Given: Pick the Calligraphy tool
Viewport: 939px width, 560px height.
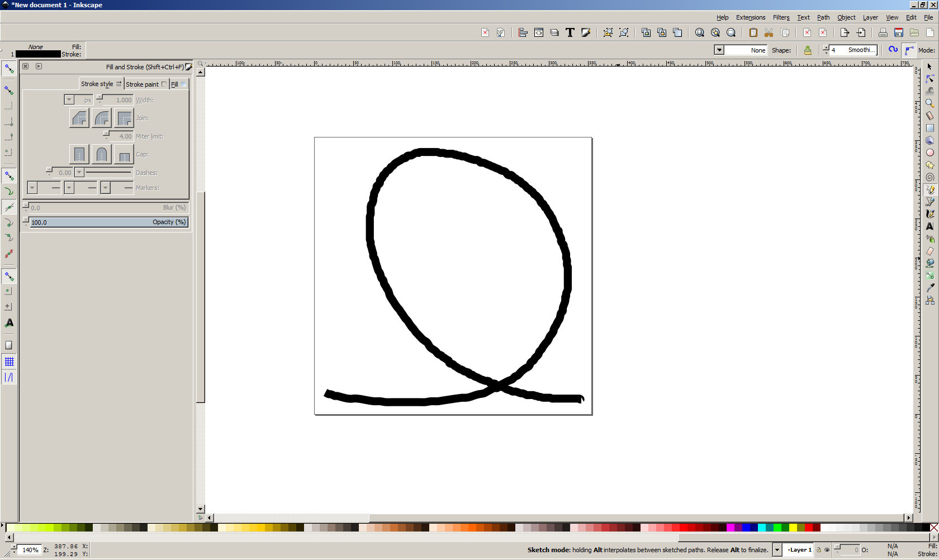Looking at the screenshot, I should (x=929, y=214).
